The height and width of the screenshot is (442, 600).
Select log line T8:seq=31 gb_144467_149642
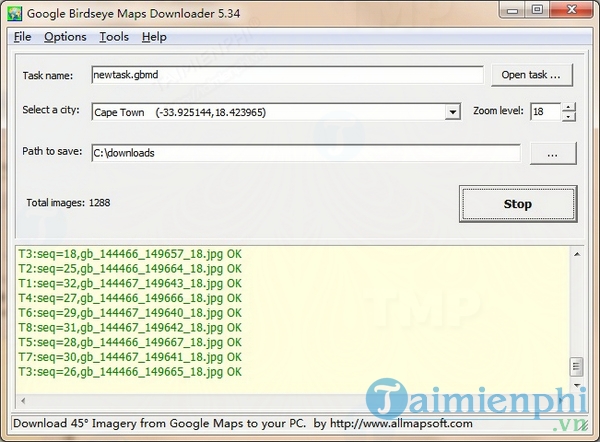coord(130,328)
